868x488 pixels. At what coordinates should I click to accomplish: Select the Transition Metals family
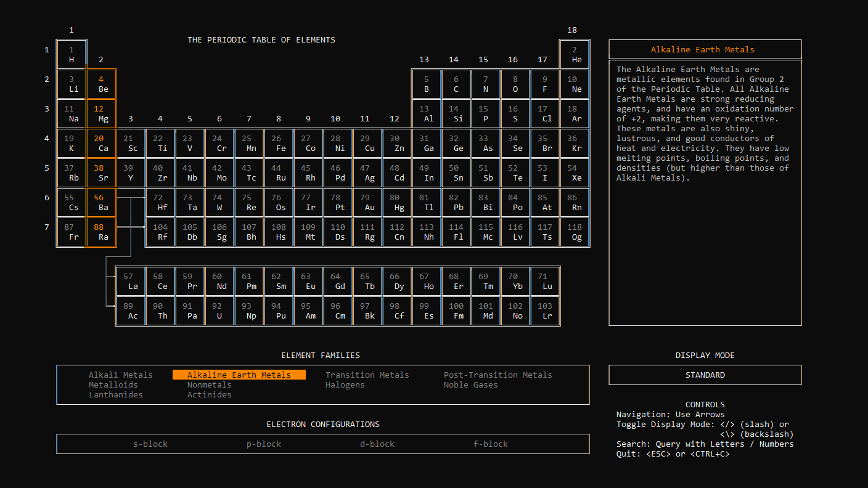(x=367, y=375)
